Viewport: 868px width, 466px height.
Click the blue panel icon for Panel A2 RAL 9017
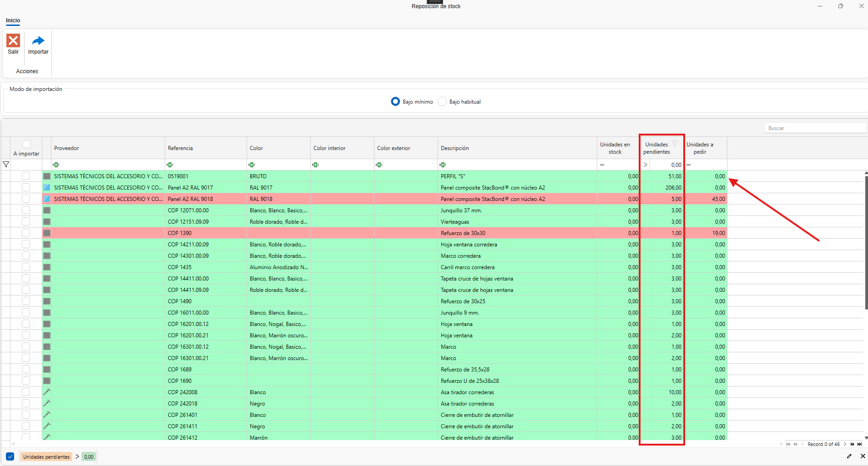click(x=47, y=187)
